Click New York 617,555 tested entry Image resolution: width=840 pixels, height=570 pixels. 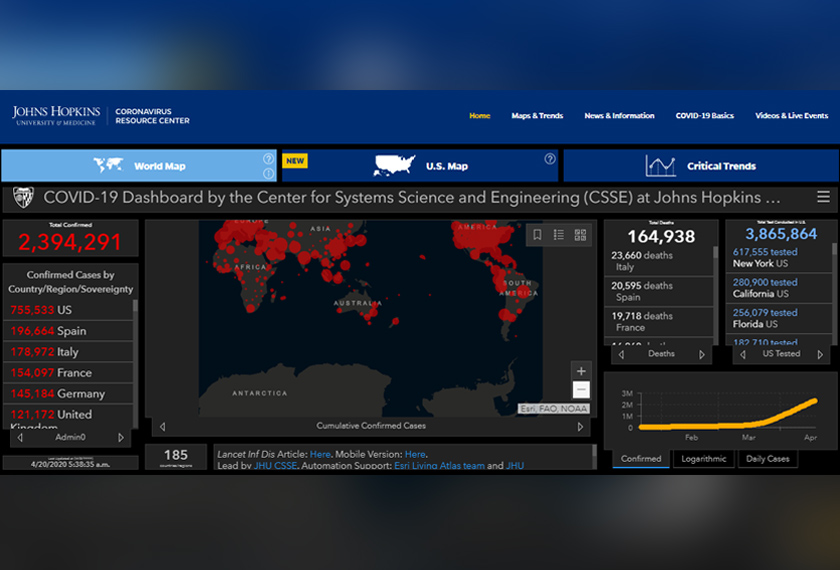(x=778, y=258)
